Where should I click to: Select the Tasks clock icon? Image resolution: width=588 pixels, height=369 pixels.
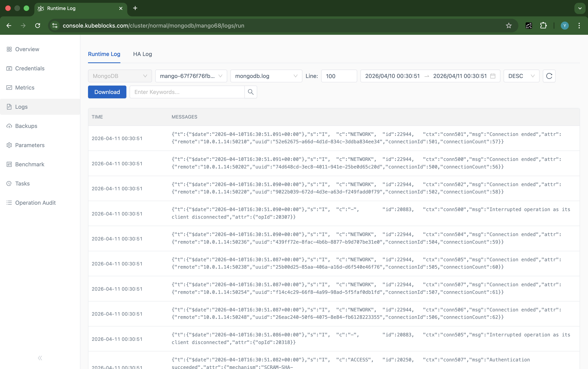[9, 183]
